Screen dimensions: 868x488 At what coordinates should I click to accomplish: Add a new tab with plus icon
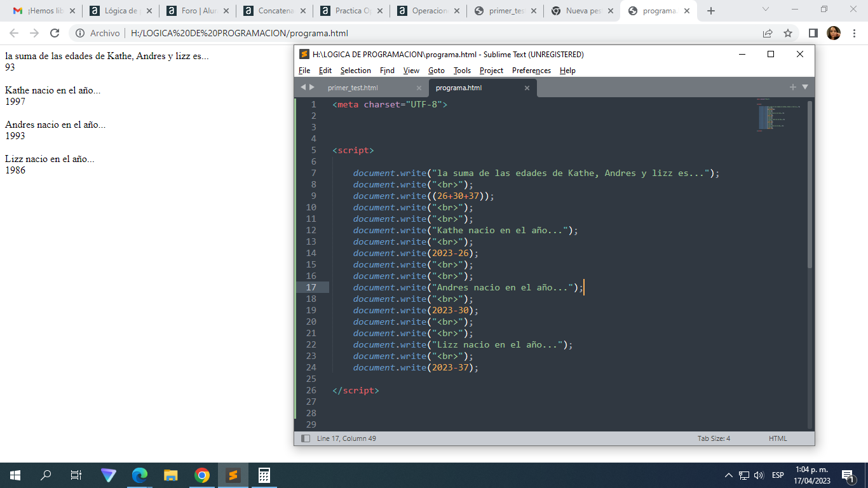click(x=792, y=87)
